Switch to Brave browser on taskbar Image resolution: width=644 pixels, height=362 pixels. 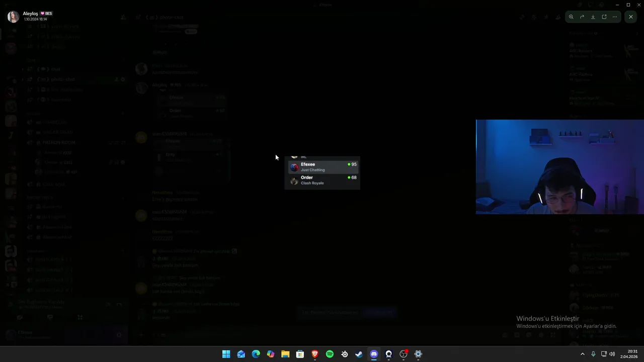tap(315, 354)
